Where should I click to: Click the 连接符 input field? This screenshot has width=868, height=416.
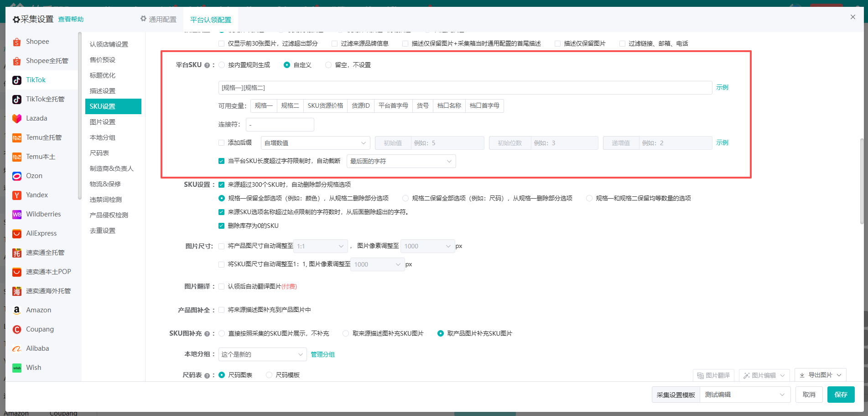coord(280,125)
